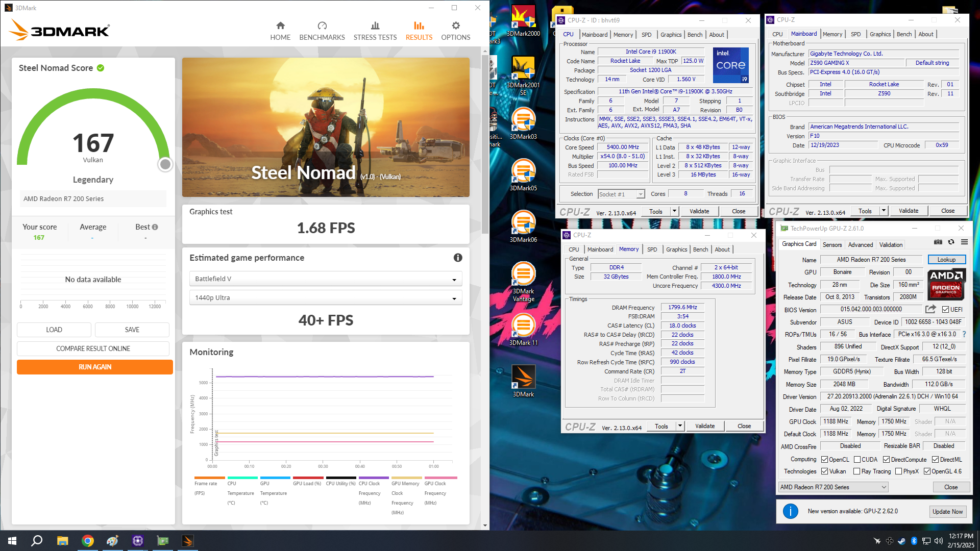Screen dimensions: 980x551
Task: Open the 3DMark 11 desktop shortcut
Action: [x=523, y=329]
